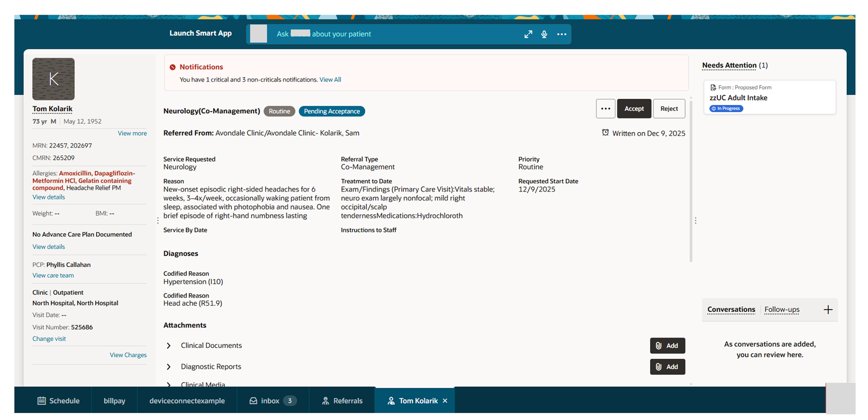The width and height of the screenshot is (868, 420).
Task: Open the Needs Attention heading
Action: (729, 65)
